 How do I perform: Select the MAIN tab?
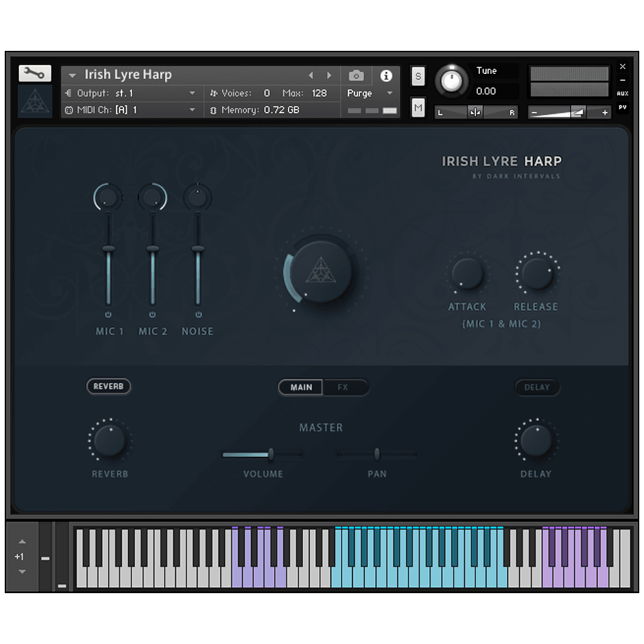(x=301, y=387)
